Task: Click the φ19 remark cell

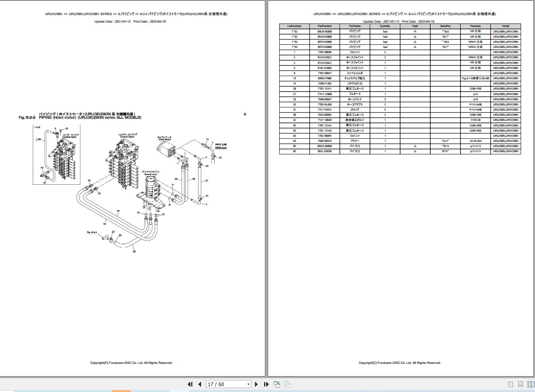Action: [x=475, y=99]
